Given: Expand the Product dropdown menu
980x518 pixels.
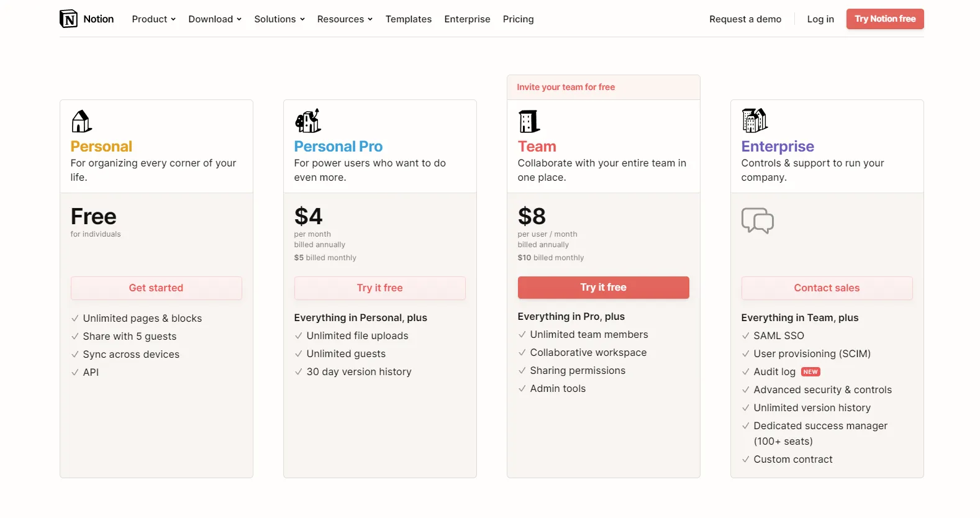Looking at the screenshot, I should 153,19.
